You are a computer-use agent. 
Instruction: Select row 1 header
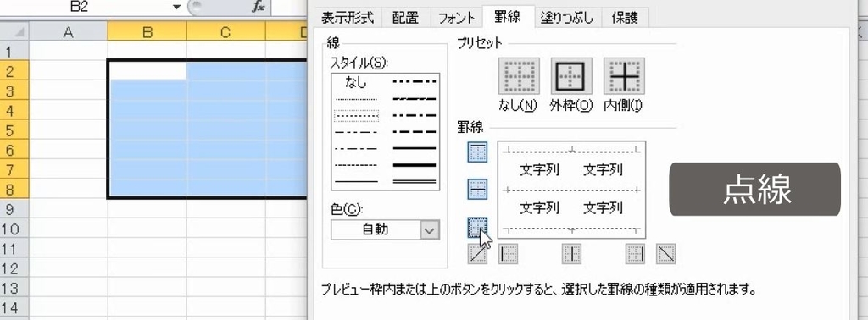tap(14, 52)
